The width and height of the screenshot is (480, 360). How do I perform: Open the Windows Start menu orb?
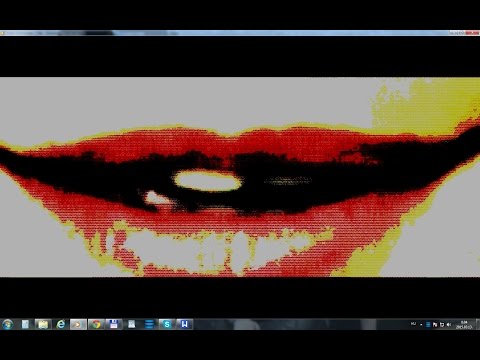(7, 324)
